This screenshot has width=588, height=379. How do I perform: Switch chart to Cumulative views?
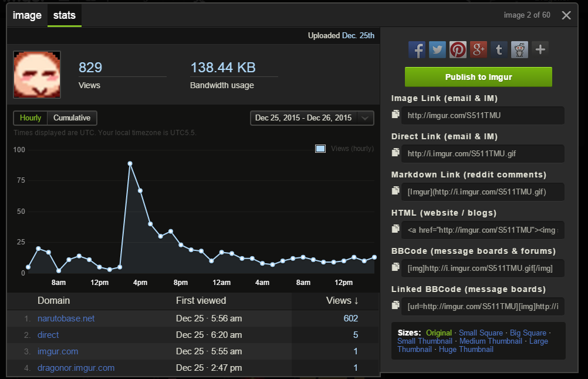72,118
